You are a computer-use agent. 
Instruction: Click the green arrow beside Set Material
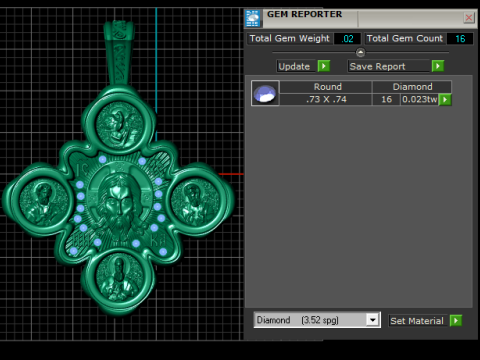point(456,321)
